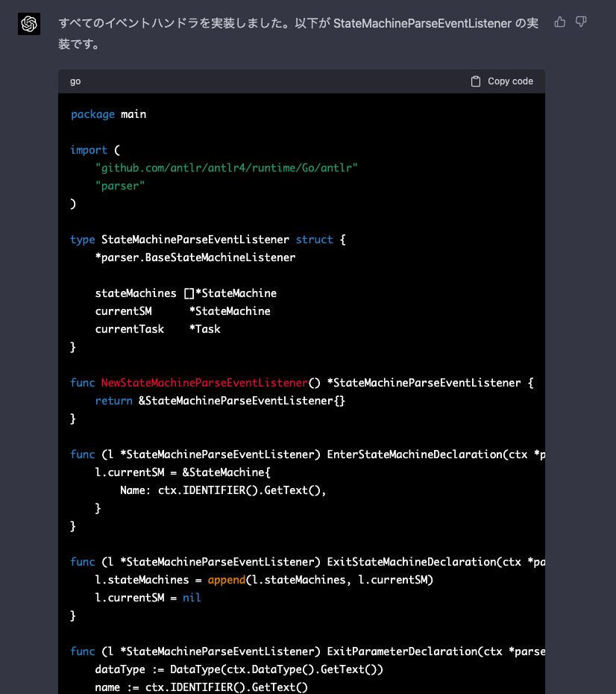Click the thumbs up feedback icon
This screenshot has height=694, width=616.
pos(560,22)
